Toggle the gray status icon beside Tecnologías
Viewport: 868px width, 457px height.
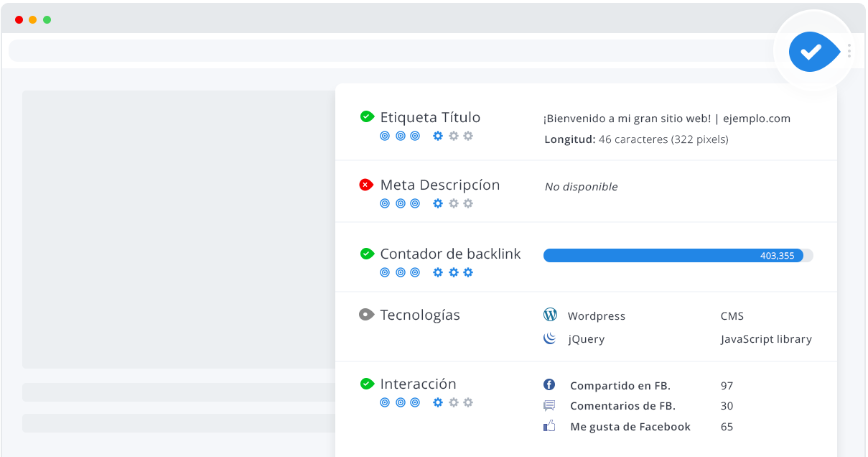[367, 314]
